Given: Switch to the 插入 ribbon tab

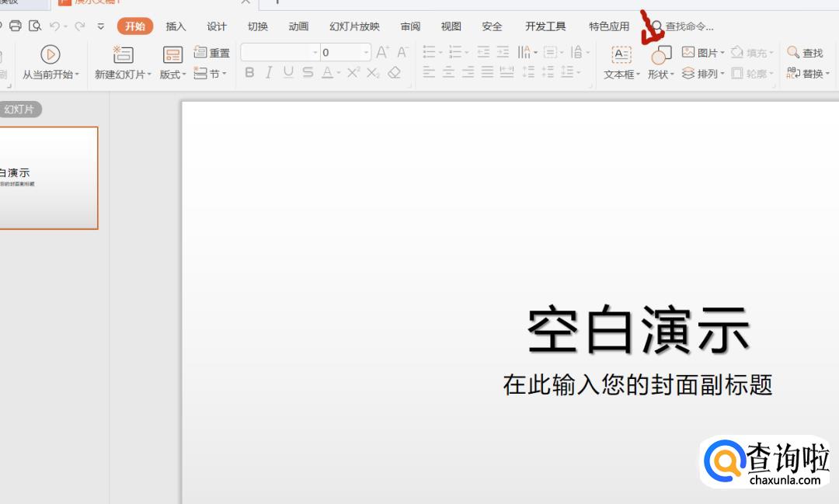Looking at the screenshot, I should coord(176,26).
